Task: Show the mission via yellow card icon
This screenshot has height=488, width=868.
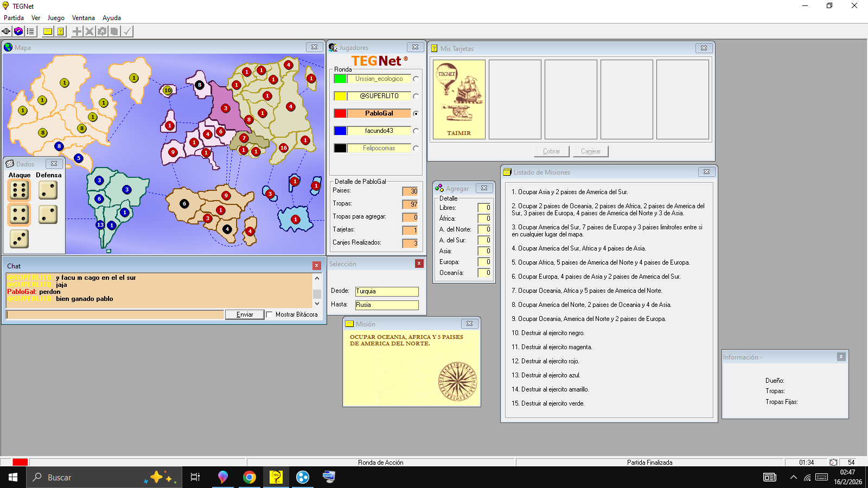Action: [x=48, y=31]
